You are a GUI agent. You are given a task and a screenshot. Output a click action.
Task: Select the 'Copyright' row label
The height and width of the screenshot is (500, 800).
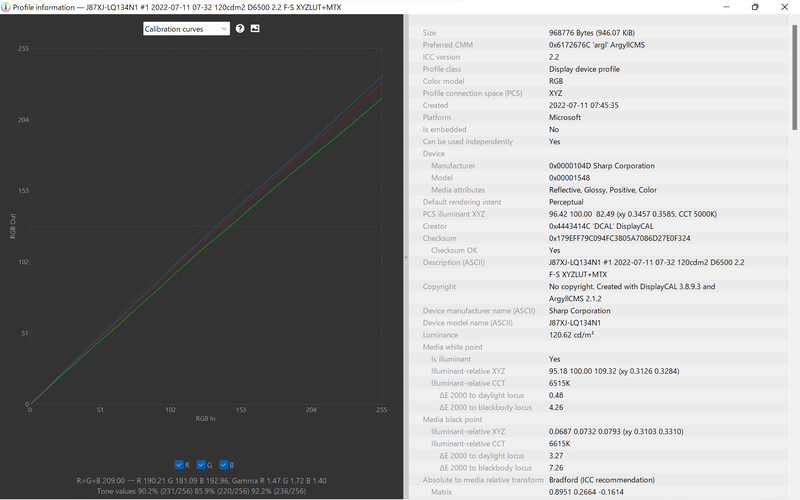pos(439,286)
